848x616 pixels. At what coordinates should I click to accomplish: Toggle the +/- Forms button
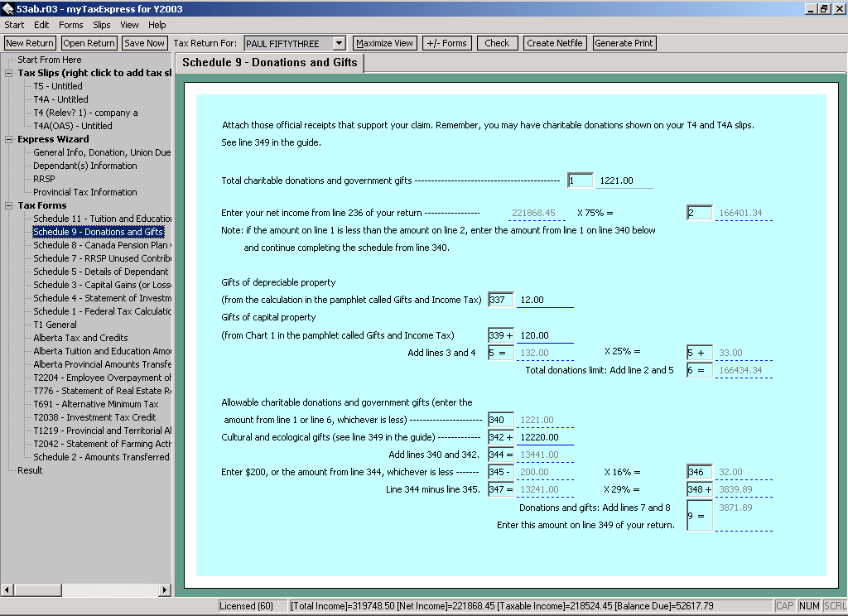coord(446,43)
